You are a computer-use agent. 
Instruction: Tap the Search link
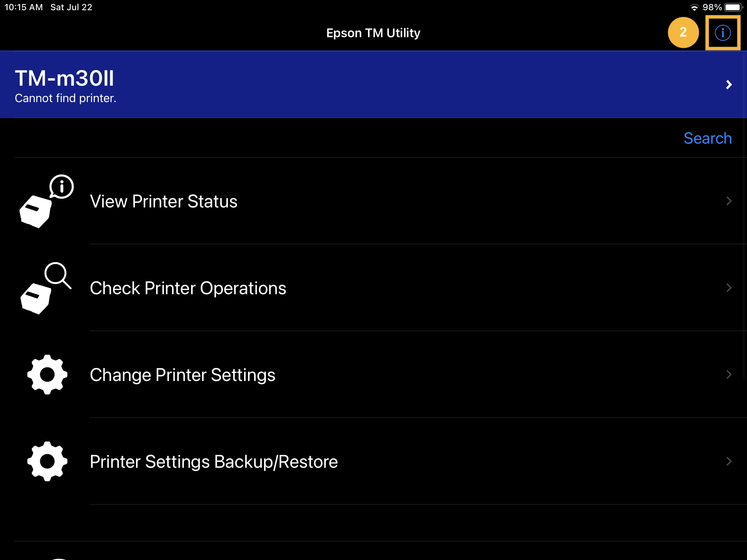pos(708,139)
